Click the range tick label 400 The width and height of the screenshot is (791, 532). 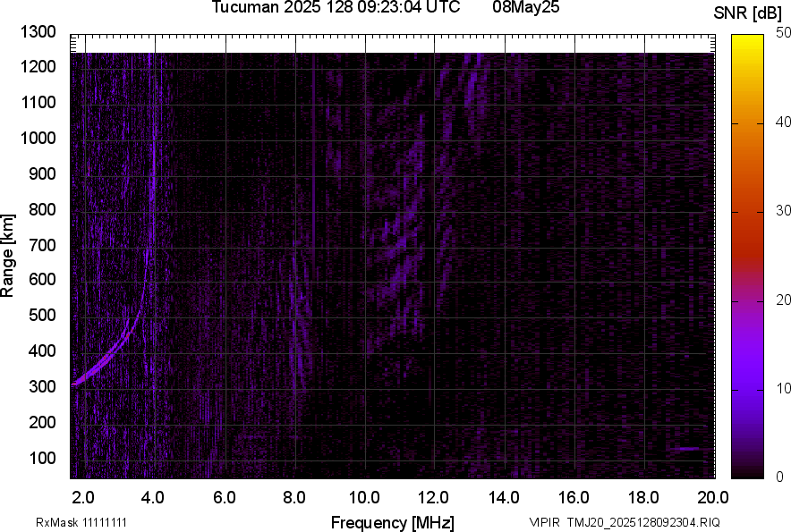pos(42,350)
